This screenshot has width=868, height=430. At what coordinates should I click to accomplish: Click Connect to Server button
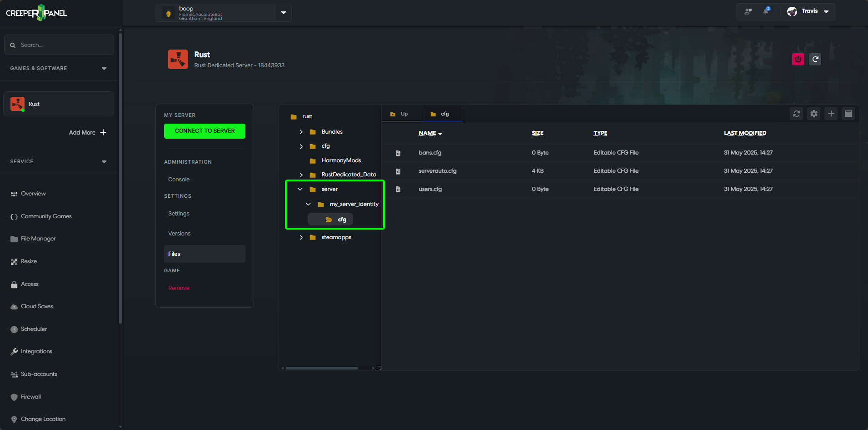[205, 131]
